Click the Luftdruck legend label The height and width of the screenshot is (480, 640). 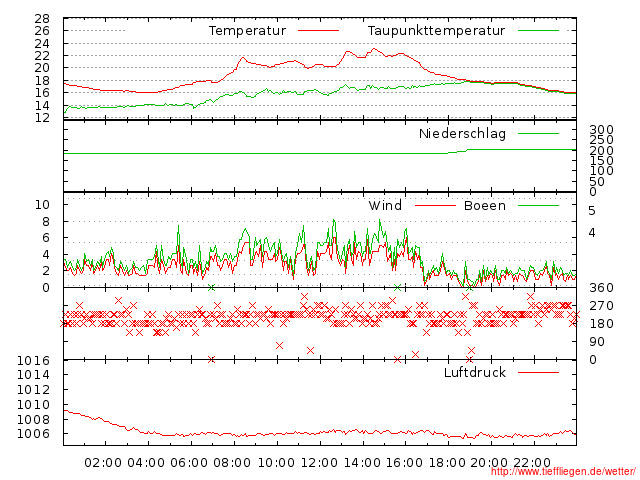[x=475, y=372]
